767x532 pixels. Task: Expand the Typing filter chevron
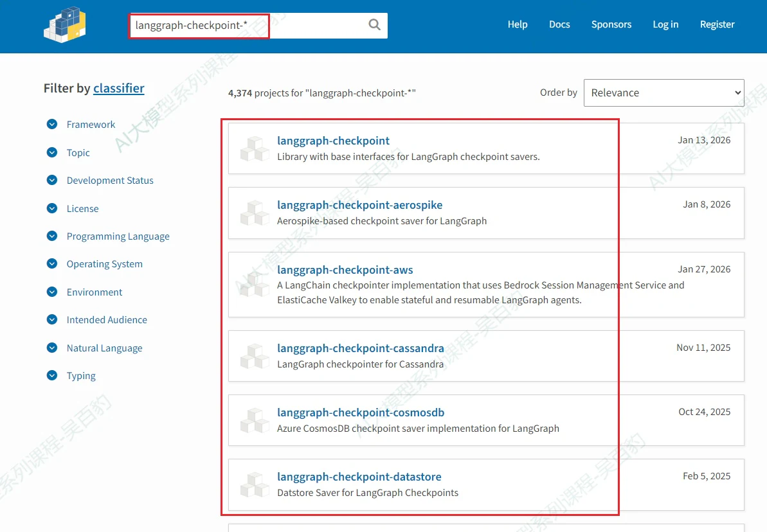click(x=52, y=375)
